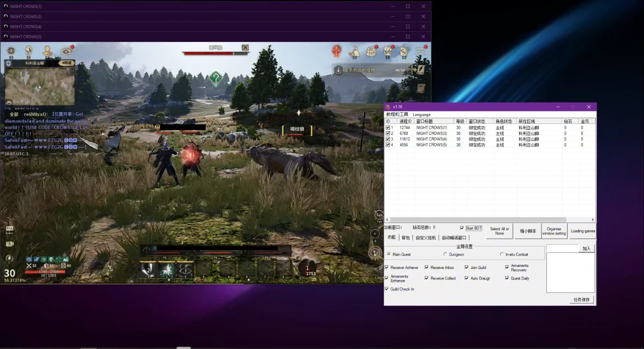Viewport: 644px width, 349px height.
Task: Open the swirl scroll icon in game HUD
Action: (403, 51)
